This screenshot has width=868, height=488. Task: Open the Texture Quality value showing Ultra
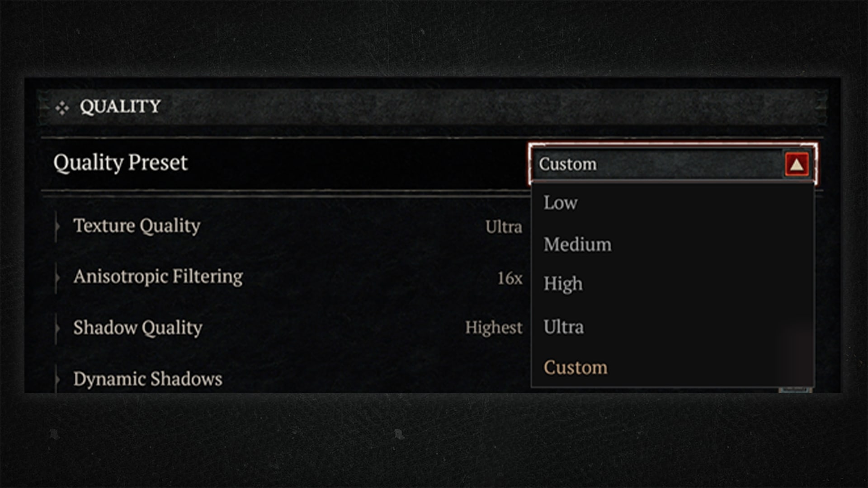click(x=504, y=227)
